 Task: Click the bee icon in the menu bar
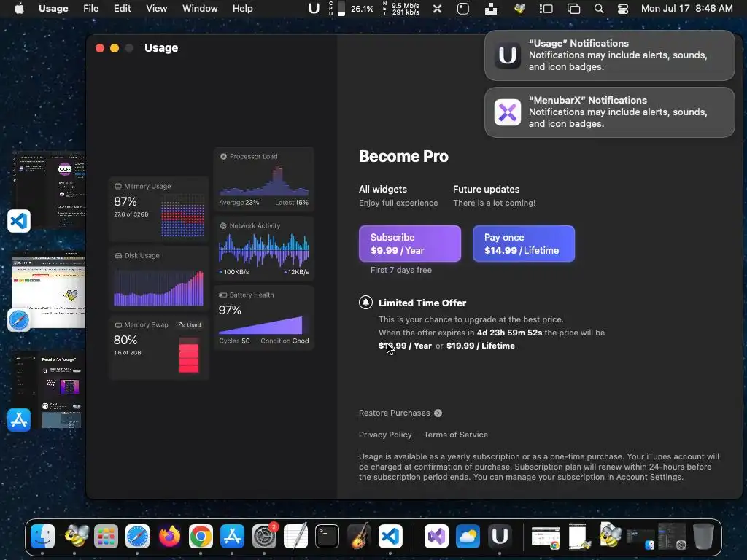[519, 8]
